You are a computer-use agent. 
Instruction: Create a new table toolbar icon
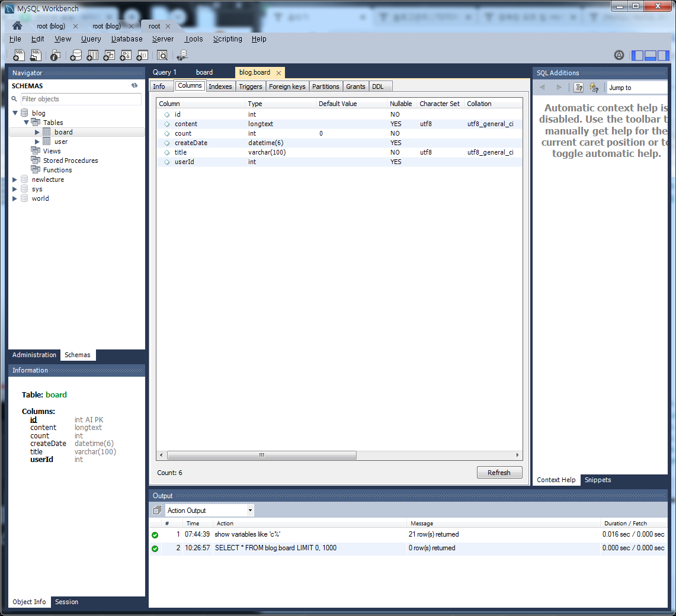click(x=92, y=55)
